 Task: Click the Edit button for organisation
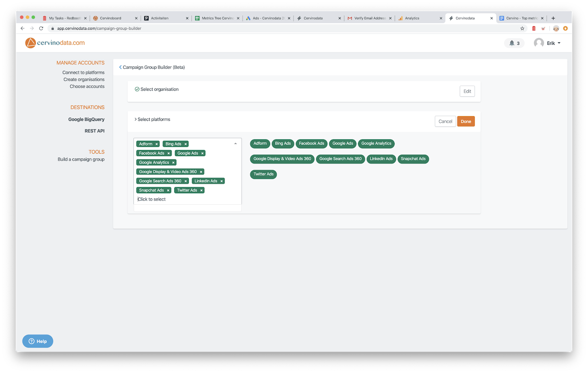[x=467, y=91]
